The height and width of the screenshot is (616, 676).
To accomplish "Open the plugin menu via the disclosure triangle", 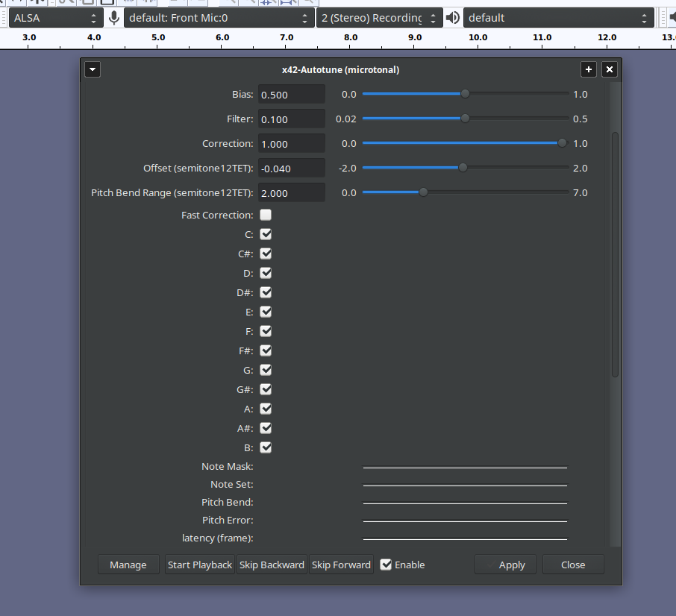I will 92,69.
